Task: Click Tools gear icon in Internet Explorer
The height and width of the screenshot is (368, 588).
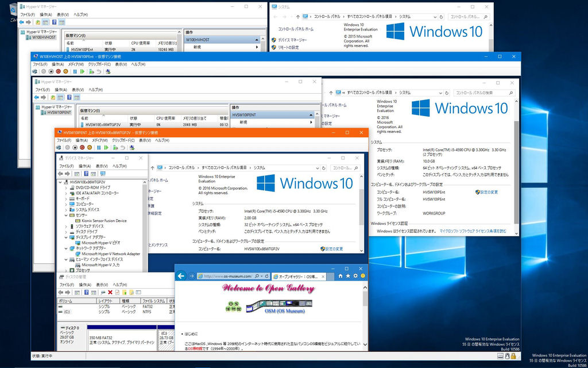Action: pyautogui.click(x=355, y=276)
